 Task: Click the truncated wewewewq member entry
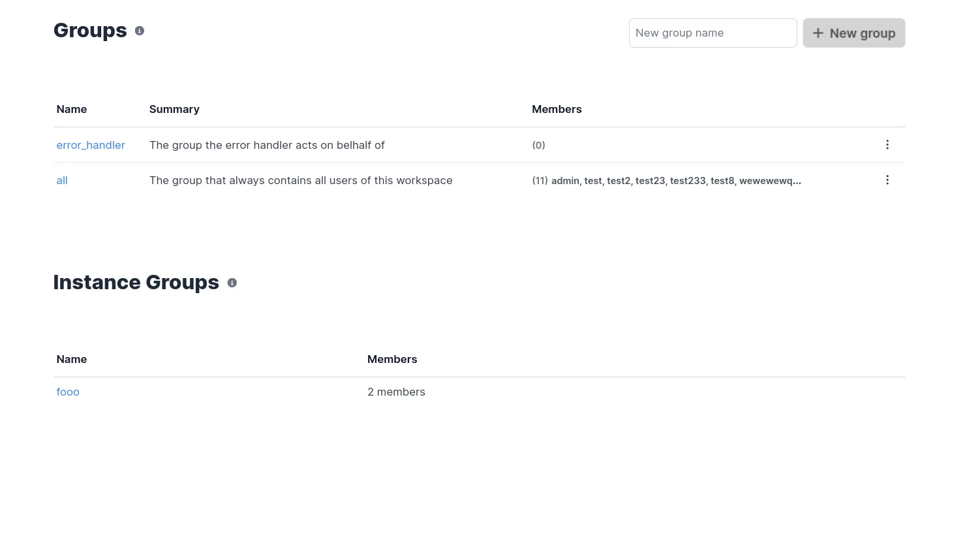coord(770,181)
